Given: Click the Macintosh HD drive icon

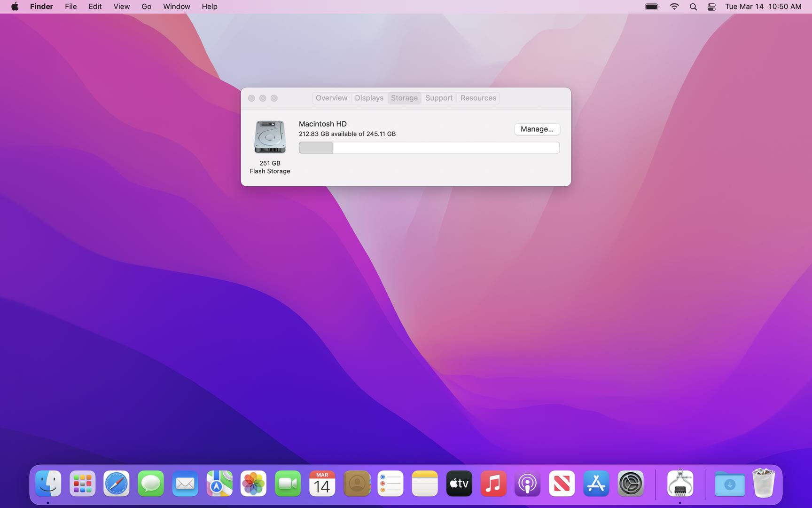Looking at the screenshot, I should pyautogui.click(x=270, y=136).
